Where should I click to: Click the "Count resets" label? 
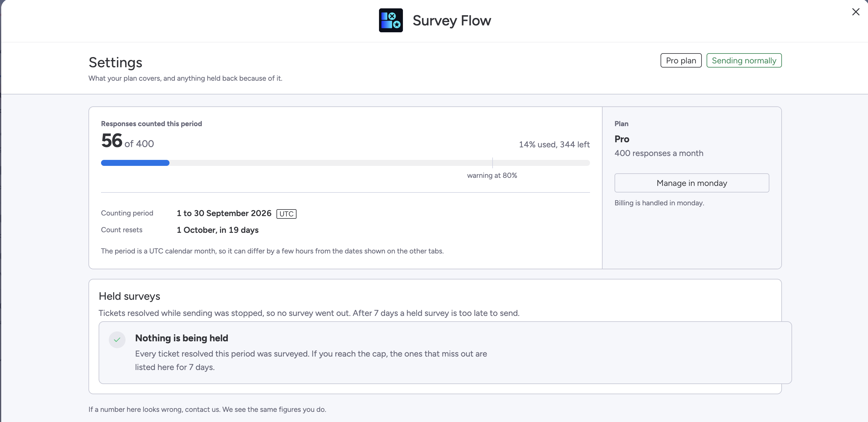(x=122, y=230)
